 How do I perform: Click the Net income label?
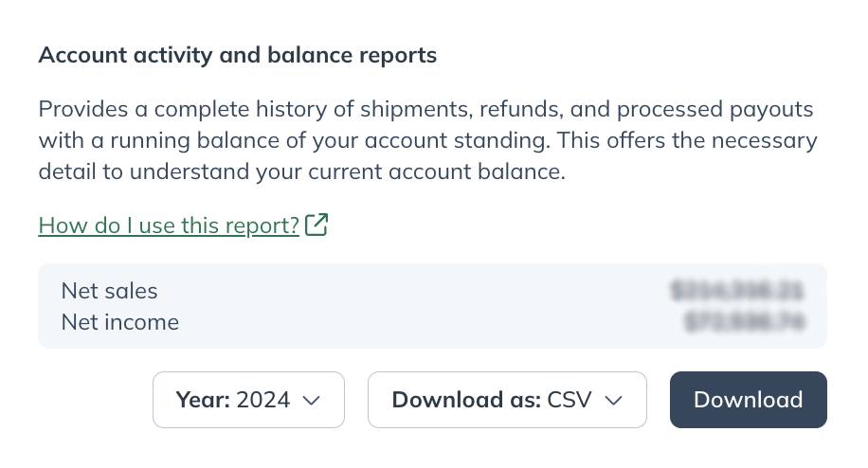(x=120, y=322)
